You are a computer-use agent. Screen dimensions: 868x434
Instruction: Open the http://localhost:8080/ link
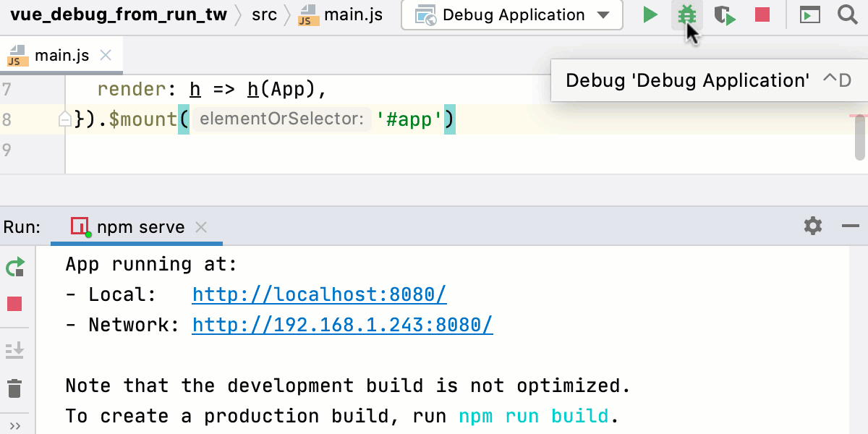pos(319,294)
